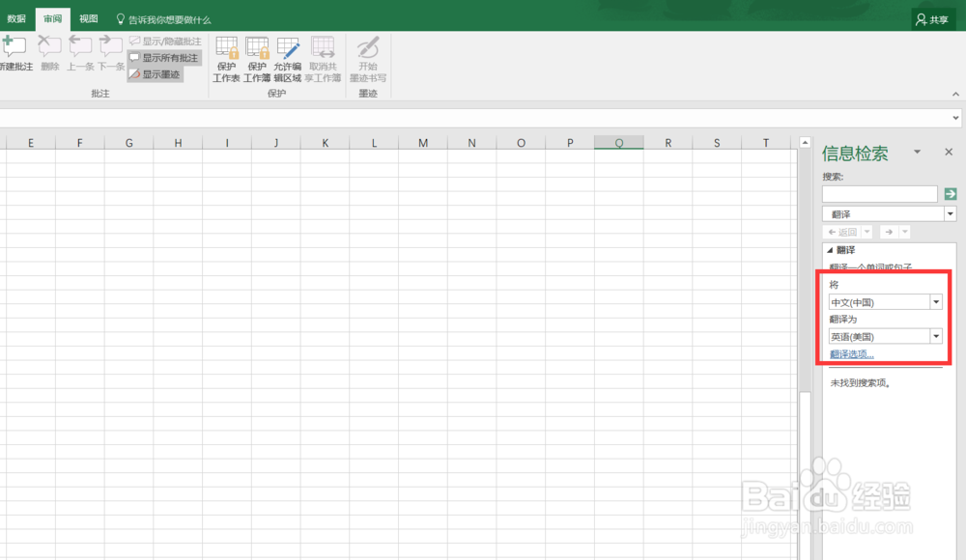Viewport: 966px width, 560px height.
Task: Select column S header
Action: [717, 143]
